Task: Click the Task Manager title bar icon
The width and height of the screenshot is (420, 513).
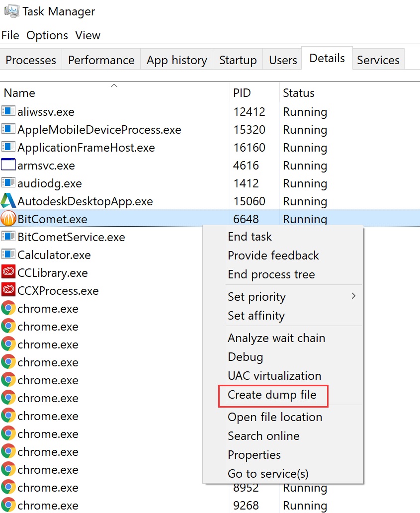Action: click(x=12, y=11)
